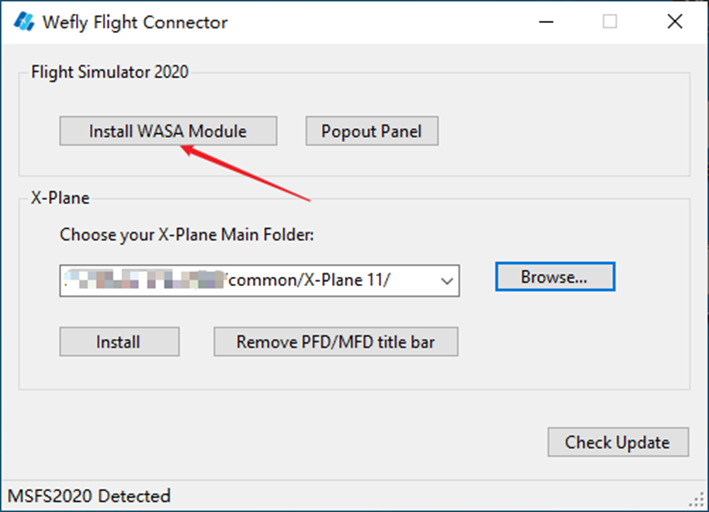Check for updates with Check Update
The width and height of the screenshot is (709, 512).
(618, 442)
